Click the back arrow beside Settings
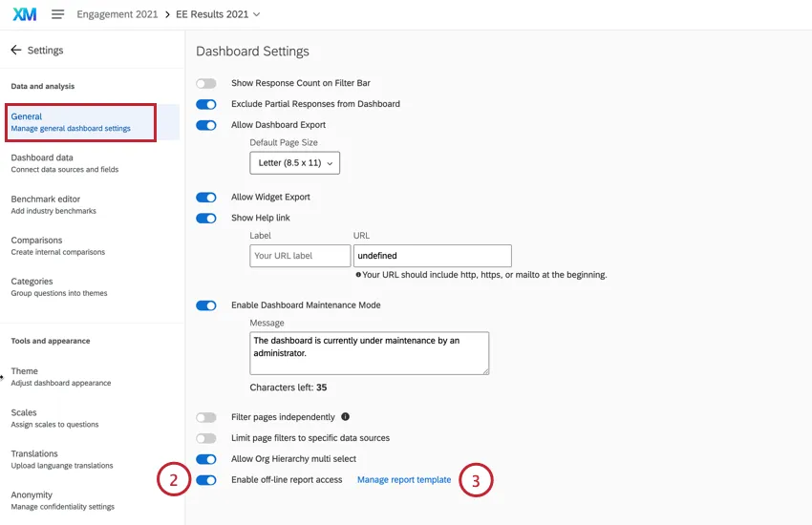The width and height of the screenshot is (812, 525). click(15, 50)
